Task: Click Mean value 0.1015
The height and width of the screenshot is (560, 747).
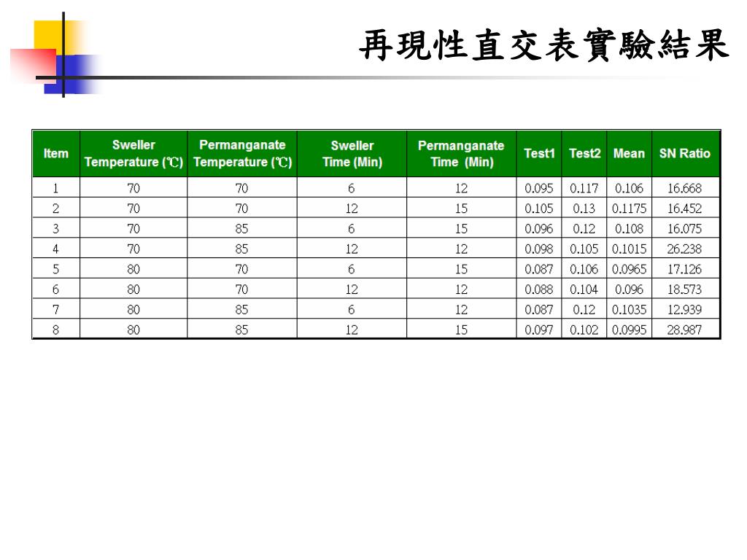Action: pyautogui.click(x=630, y=249)
